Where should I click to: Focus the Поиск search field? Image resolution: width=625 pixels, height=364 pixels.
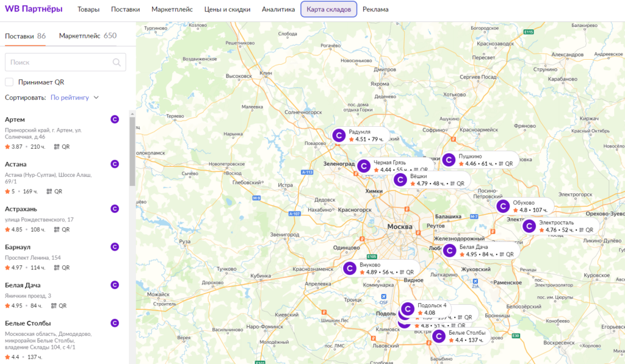(65, 62)
